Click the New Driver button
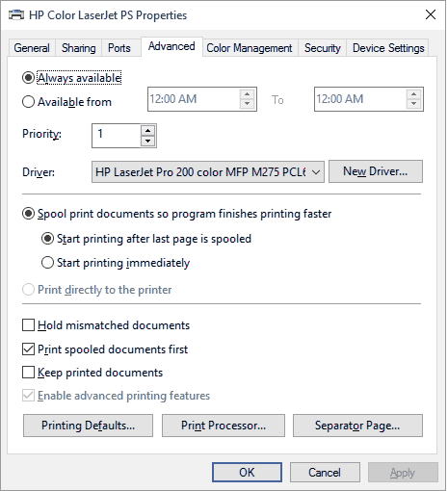 click(376, 171)
